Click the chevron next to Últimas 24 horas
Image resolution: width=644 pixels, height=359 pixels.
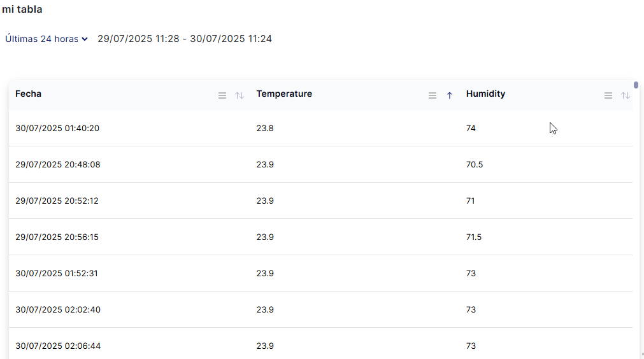[x=85, y=39]
